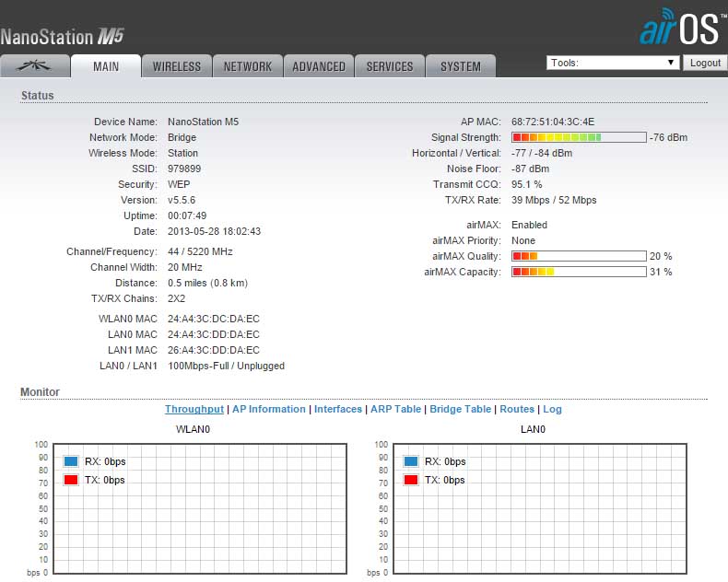728x582 pixels.
Task: Click the airMAX value Enabled
Action: [529, 225]
